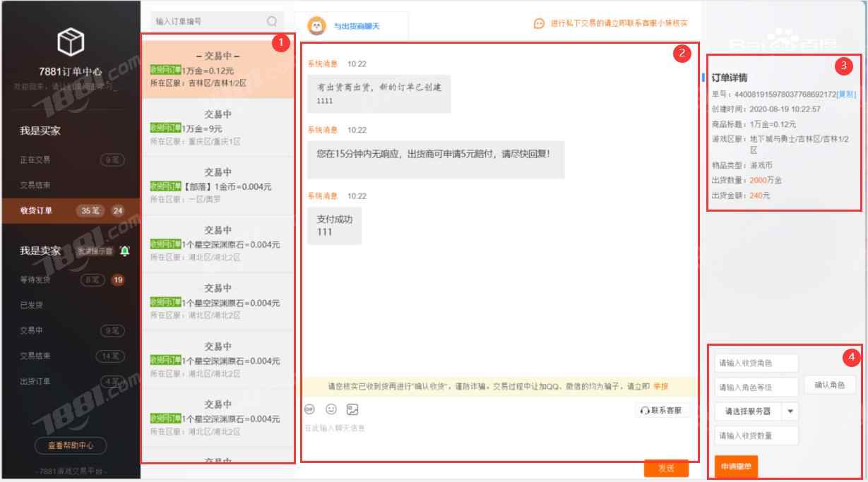Click the 我是卖家 section heading
This screenshot has height=482, width=868.
(40, 251)
